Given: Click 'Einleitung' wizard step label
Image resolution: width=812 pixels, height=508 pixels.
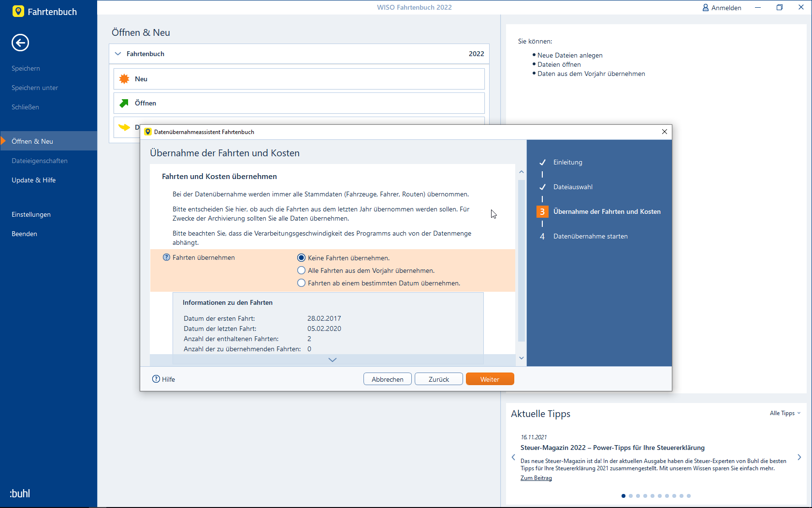Looking at the screenshot, I should 568,162.
